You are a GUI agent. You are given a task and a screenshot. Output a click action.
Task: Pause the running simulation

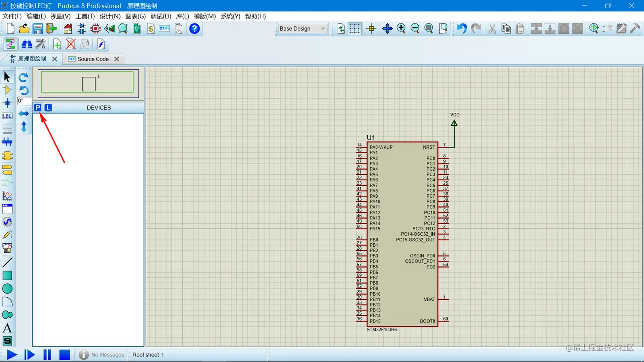(47, 354)
